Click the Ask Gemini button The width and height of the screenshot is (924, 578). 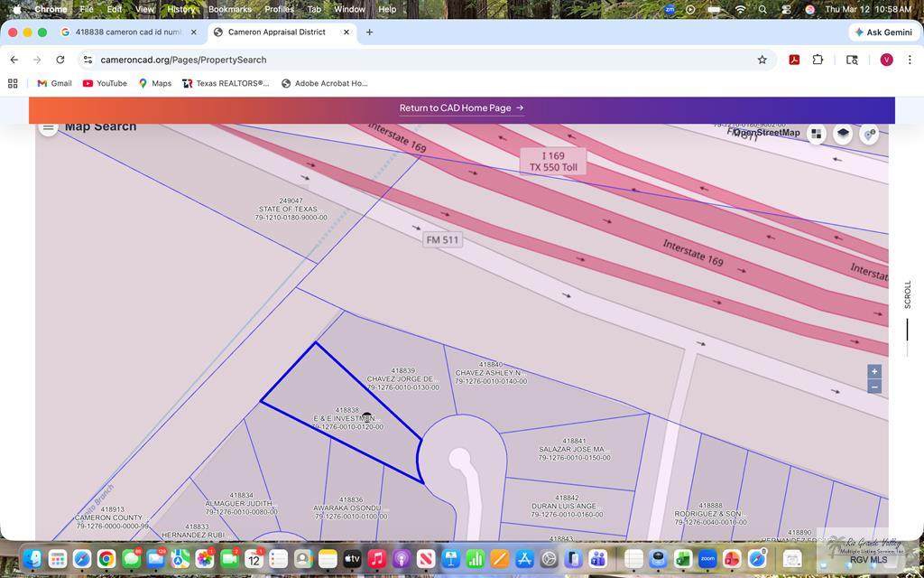click(883, 33)
